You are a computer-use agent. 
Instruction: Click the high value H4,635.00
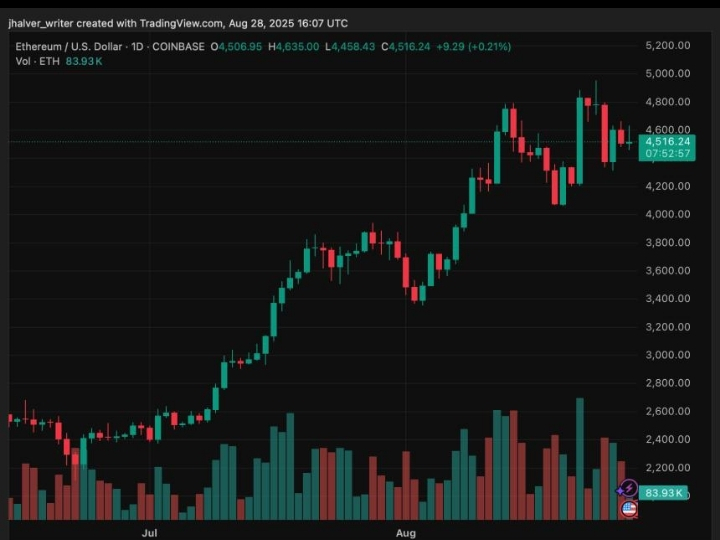pos(293,46)
